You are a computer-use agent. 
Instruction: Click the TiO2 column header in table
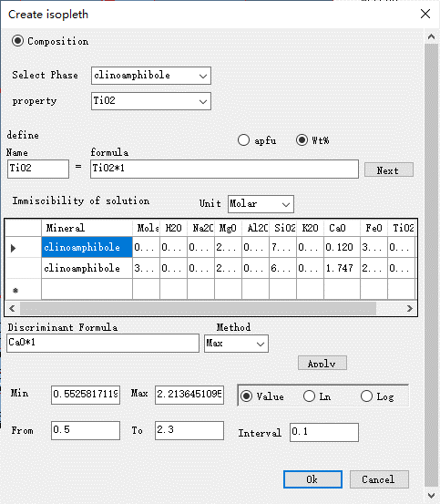point(402,228)
